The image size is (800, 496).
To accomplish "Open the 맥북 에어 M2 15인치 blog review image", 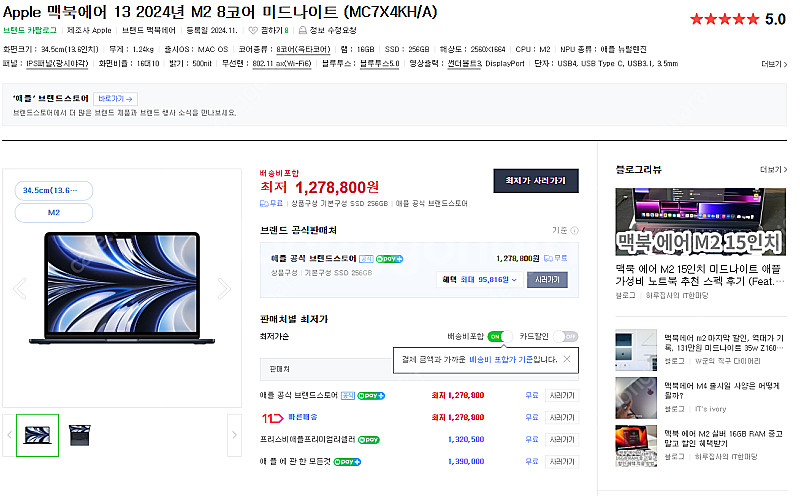I will pyautogui.click(x=701, y=222).
